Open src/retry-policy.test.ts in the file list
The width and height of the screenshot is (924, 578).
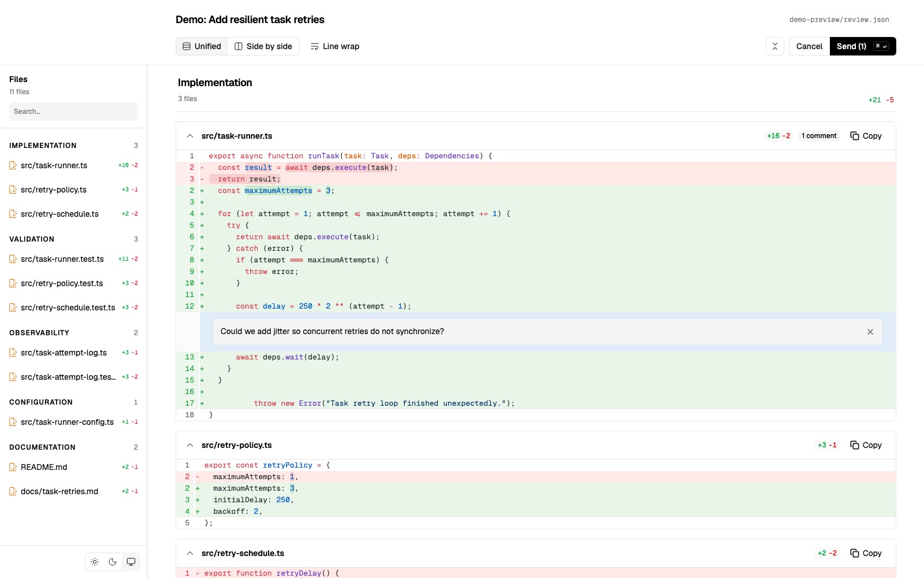point(73,283)
